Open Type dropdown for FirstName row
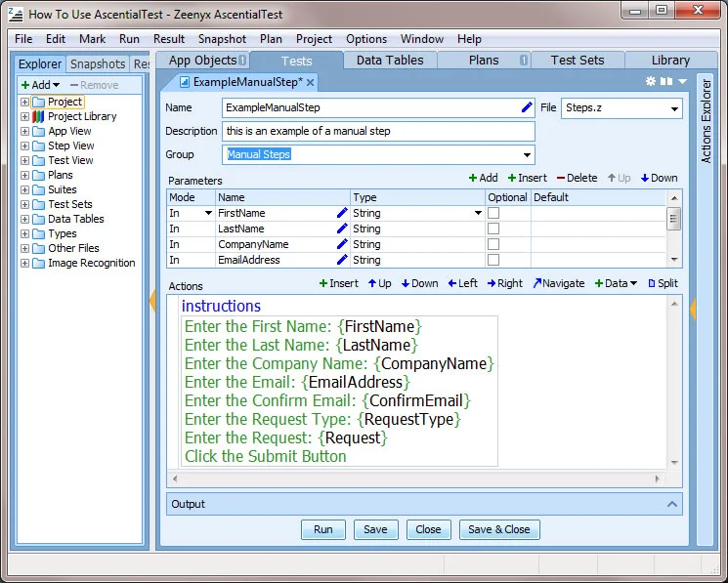The image size is (728, 583). [x=478, y=213]
